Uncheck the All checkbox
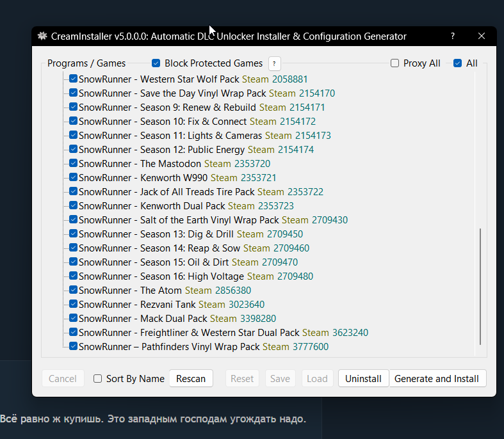 (457, 63)
